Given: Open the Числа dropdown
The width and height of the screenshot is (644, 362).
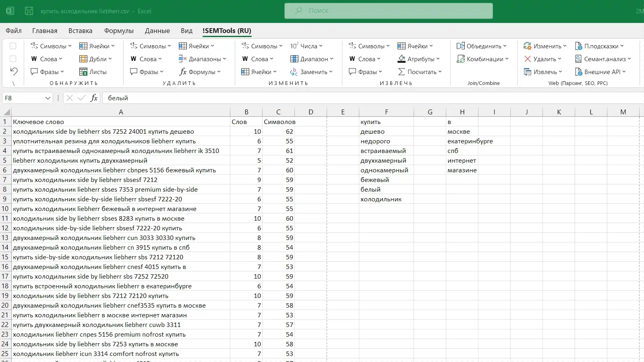Looking at the screenshot, I should pos(306,46).
